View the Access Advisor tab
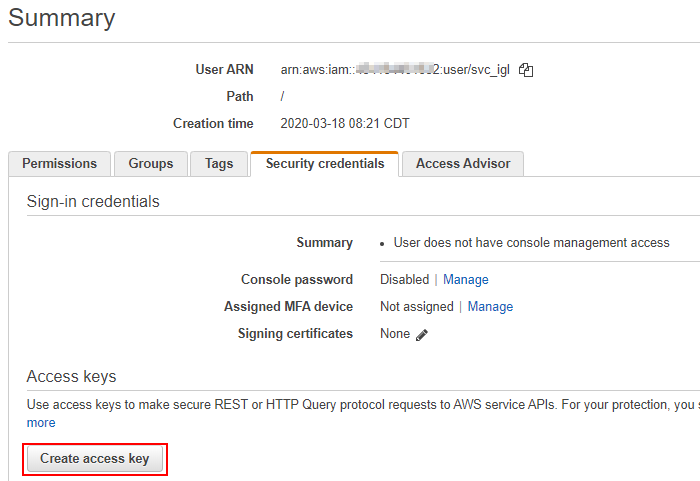 (463, 164)
